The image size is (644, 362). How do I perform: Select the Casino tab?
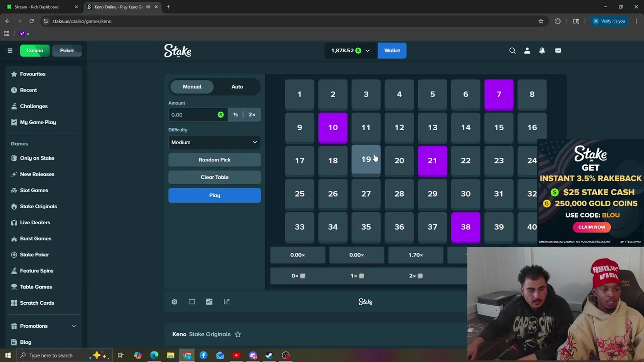[x=35, y=50]
